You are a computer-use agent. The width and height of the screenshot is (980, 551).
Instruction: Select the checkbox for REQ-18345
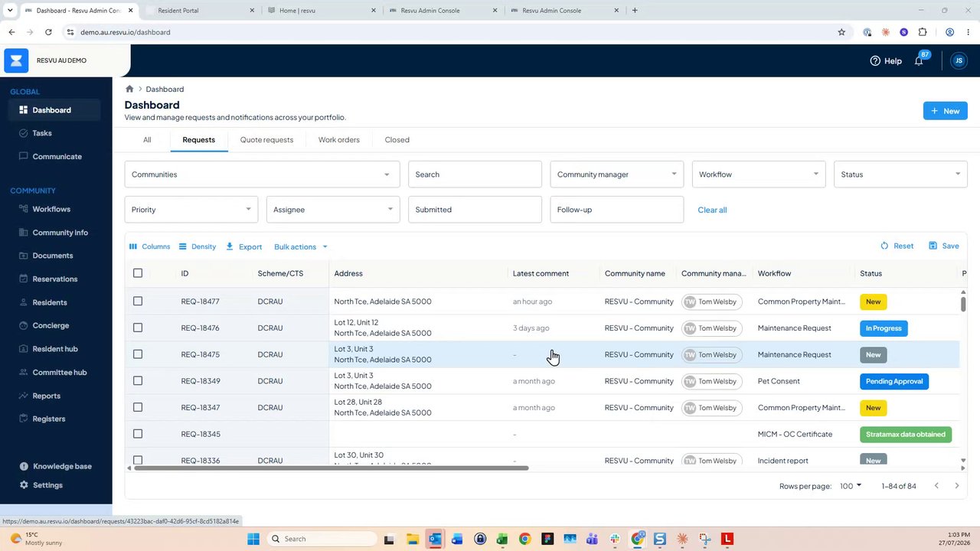tap(138, 434)
